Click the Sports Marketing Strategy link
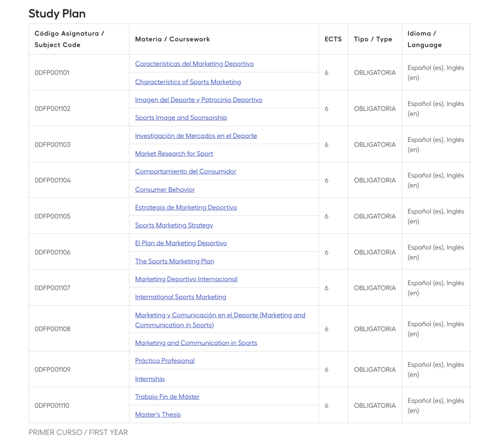 [174, 225]
